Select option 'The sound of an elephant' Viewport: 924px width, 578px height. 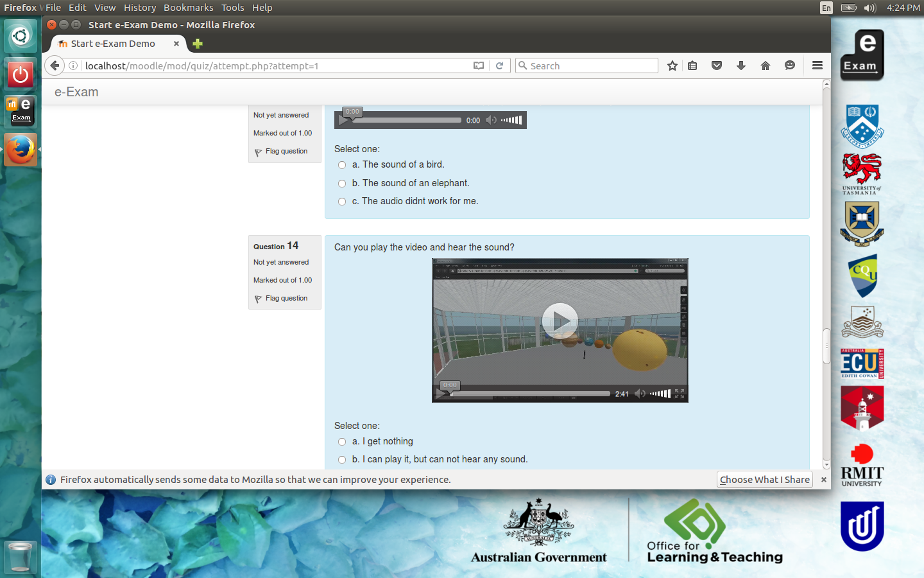coord(342,184)
